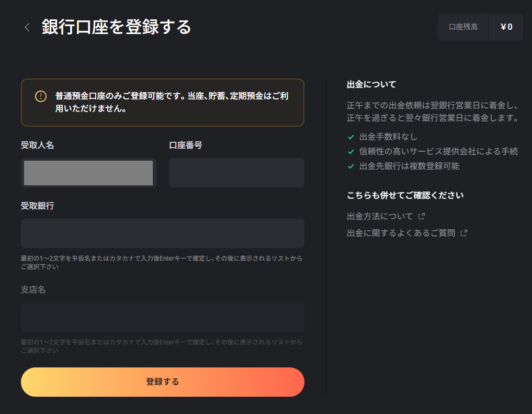
Task: Open the 受取銀行 bank selection field
Action: 163,233
